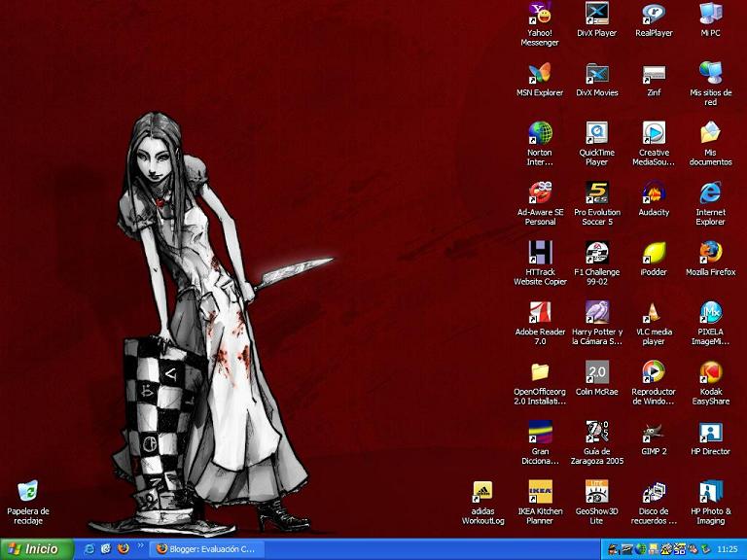
Task: Click Internet Explorer quick launch icon
Action: coord(89,549)
